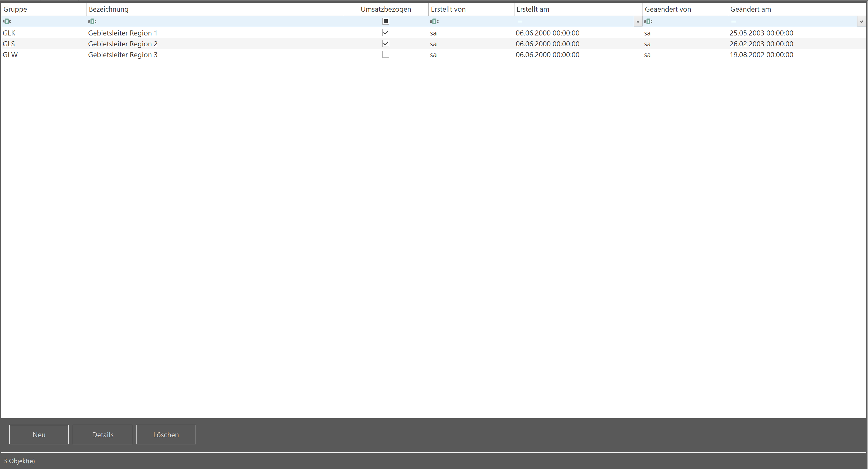The width and height of the screenshot is (868, 469).
Task: Uncheck Umsatzbezogen for GLK row
Action: (386, 33)
